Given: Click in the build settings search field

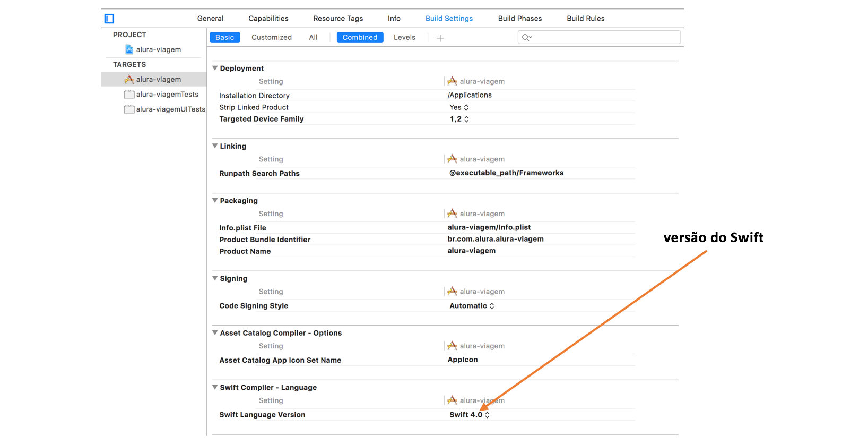Looking at the screenshot, I should (599, 37).
